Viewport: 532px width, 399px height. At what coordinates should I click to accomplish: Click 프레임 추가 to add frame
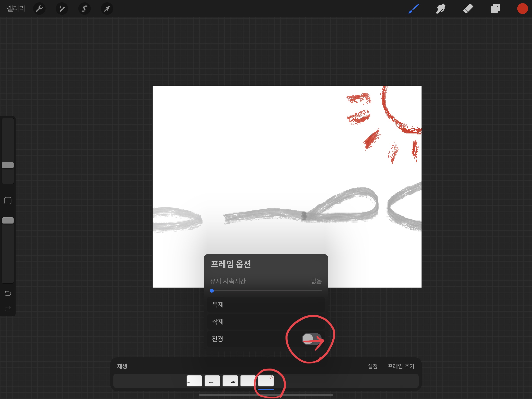(401, 366)
